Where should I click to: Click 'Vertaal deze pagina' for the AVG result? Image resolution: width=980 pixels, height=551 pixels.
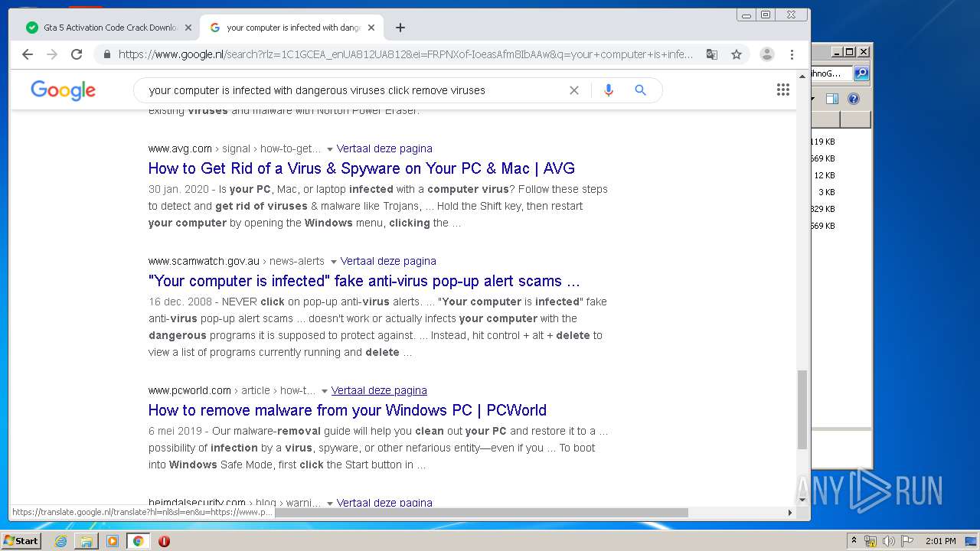tap(384, 148)
